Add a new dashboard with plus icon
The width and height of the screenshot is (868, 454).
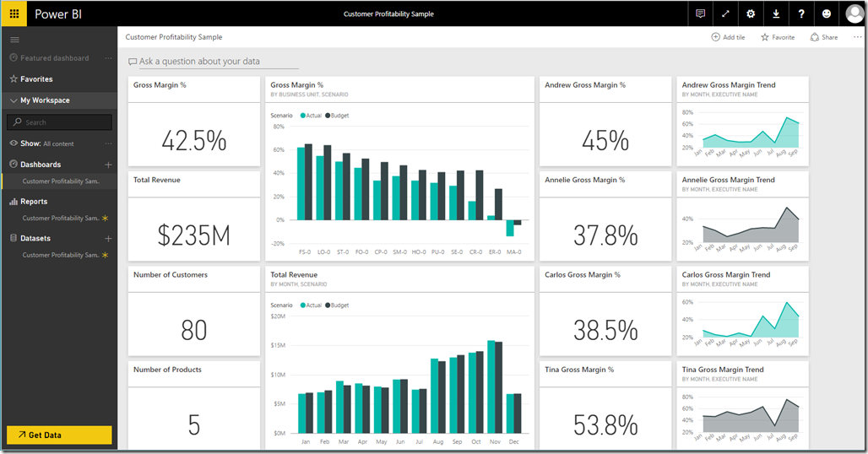tap(108, 165)
